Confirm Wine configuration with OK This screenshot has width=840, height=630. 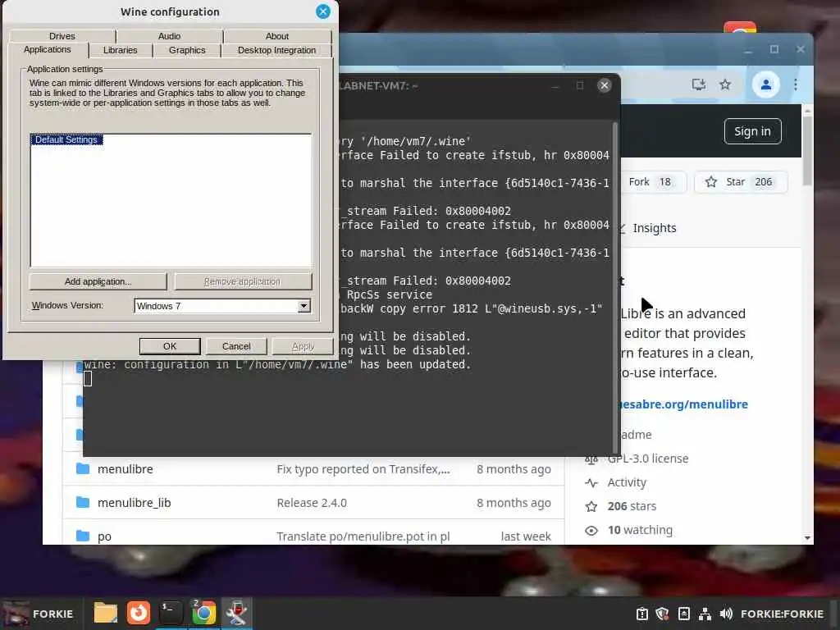[170, 346]
